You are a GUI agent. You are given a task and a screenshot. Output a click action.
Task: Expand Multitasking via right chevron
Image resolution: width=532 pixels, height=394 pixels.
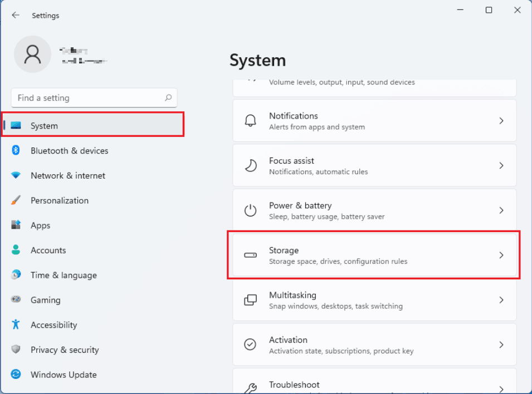point(501,300)
